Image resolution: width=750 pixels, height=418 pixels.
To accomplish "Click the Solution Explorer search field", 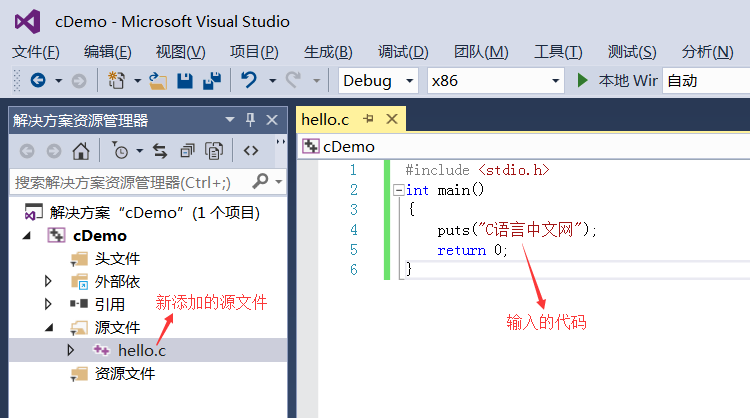I will (x=128, y=182).
